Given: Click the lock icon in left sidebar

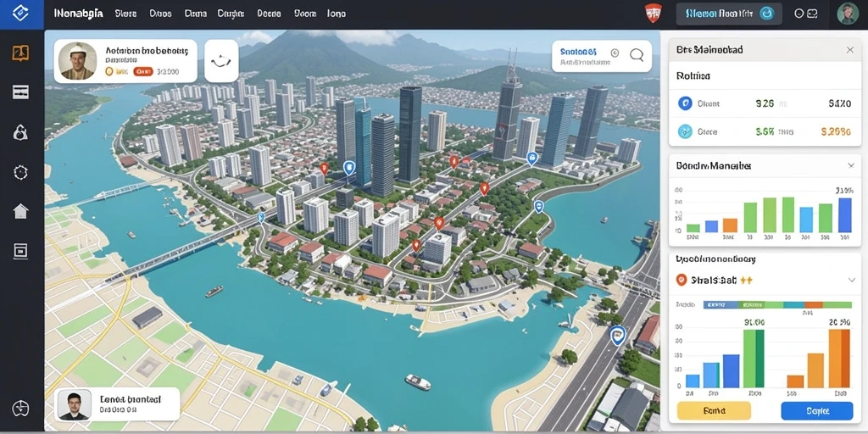Looking at the screenshot, I should click(x=20, y=132).
